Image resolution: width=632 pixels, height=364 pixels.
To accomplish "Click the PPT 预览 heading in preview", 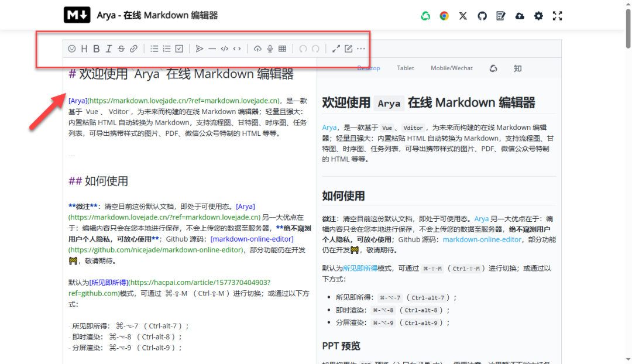I will coord(341,346).
